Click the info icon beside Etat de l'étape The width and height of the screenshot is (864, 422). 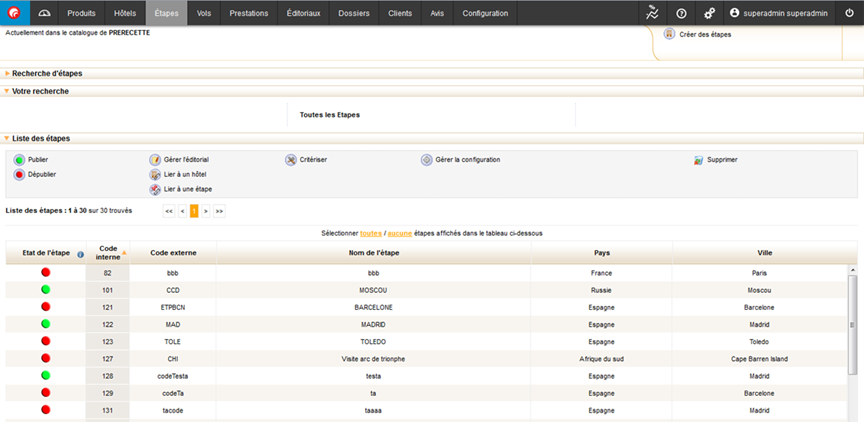(80, 254)
